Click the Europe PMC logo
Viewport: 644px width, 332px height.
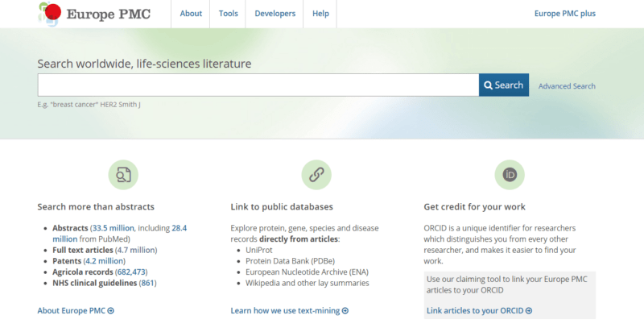[x=94, y=14]
